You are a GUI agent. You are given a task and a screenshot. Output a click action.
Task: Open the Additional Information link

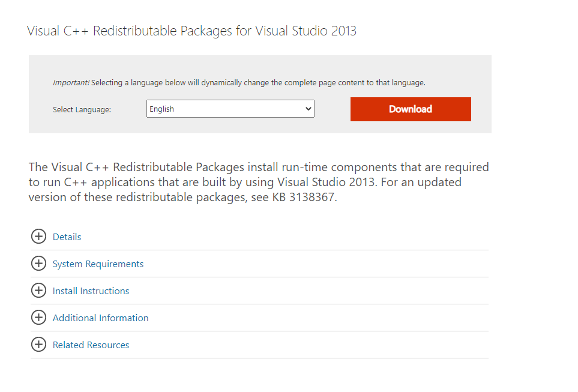point(100,318)
